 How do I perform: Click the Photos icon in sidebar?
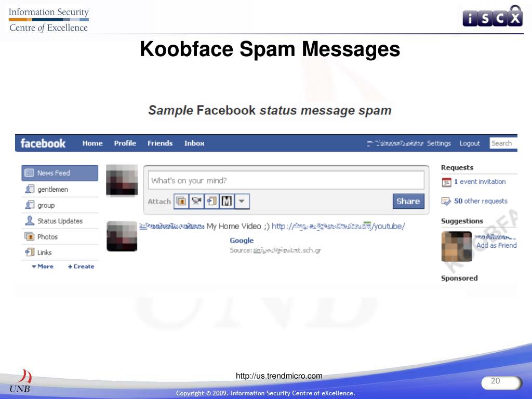pos(30,236)
